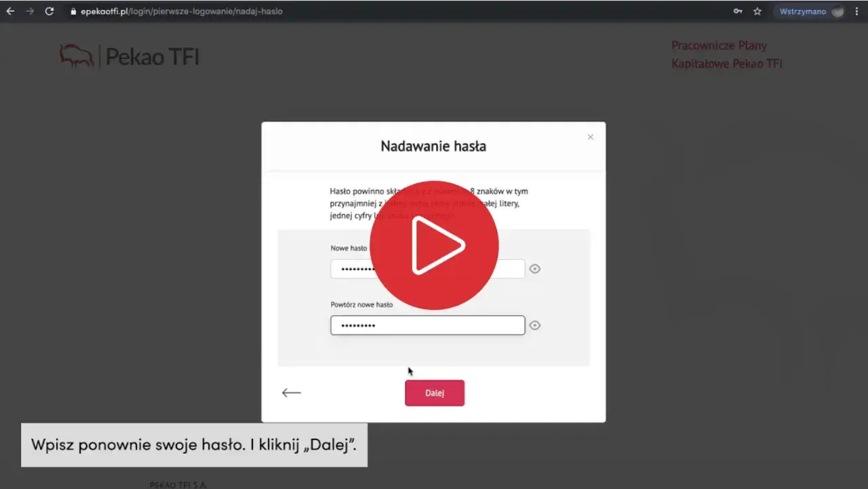Open Pracownicze Plany Kapitałowe Pekao TFI link

(726, 54)
